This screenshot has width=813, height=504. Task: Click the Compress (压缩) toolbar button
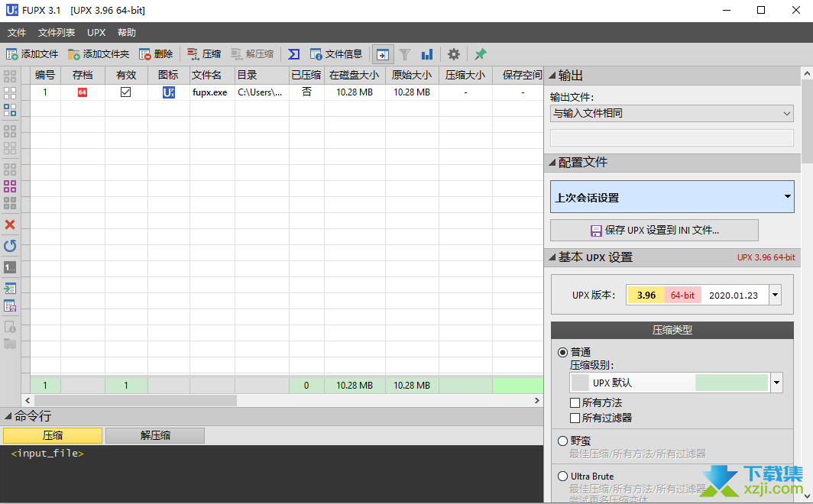[x=204, y=54]
